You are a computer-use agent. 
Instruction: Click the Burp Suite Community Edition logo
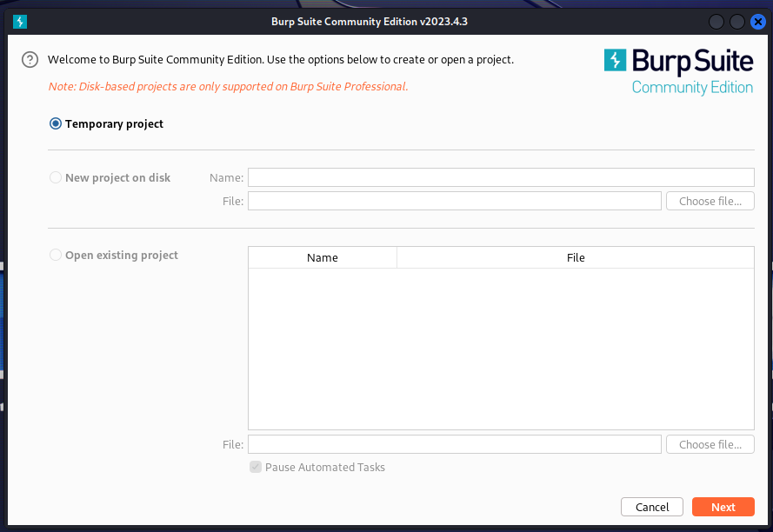coord(678,71)
